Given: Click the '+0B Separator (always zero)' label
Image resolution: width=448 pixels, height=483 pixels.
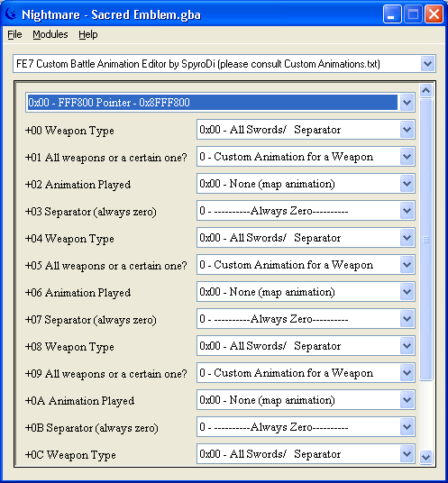Looking at the screenshot, I should pyautogui.click(x=92, y=428).
